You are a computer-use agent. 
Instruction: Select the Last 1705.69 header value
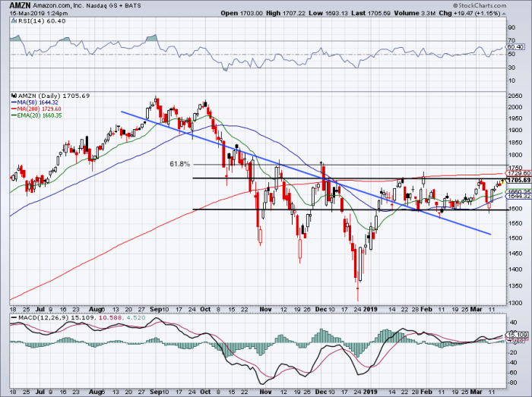tap(372, 14)
